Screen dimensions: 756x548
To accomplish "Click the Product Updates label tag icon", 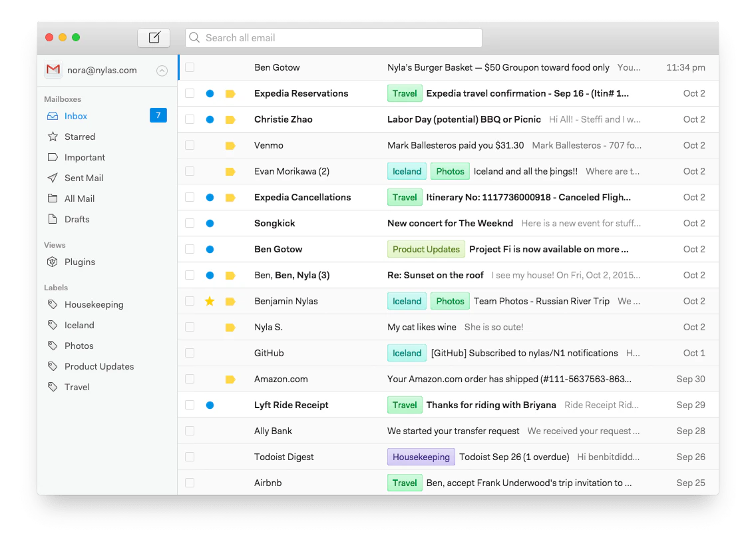I will 53,366.
